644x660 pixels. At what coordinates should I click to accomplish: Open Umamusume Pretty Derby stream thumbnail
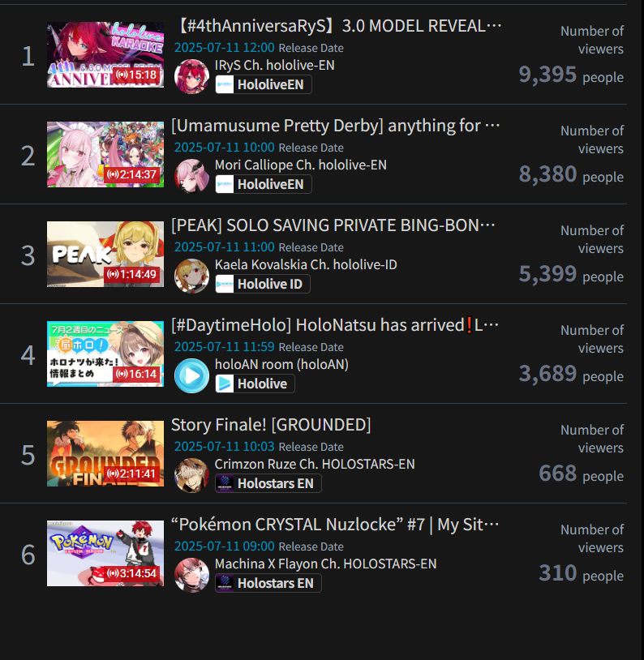coord(105,155)
